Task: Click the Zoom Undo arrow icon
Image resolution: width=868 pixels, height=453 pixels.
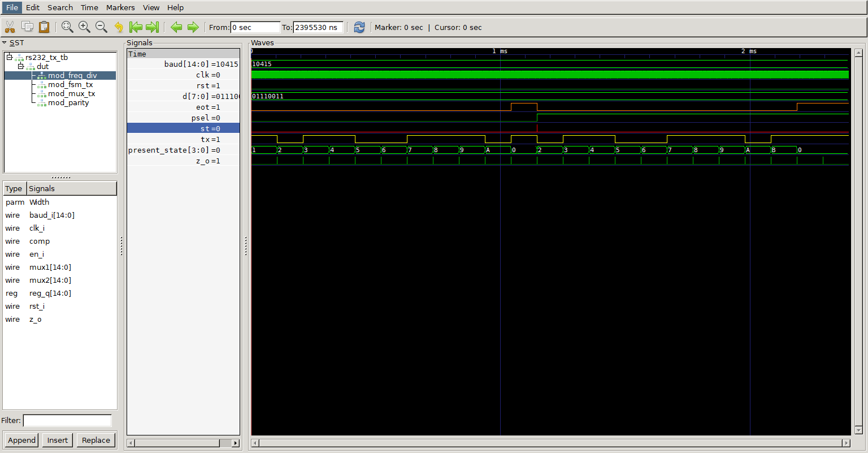Action: [x=119, y=27]
